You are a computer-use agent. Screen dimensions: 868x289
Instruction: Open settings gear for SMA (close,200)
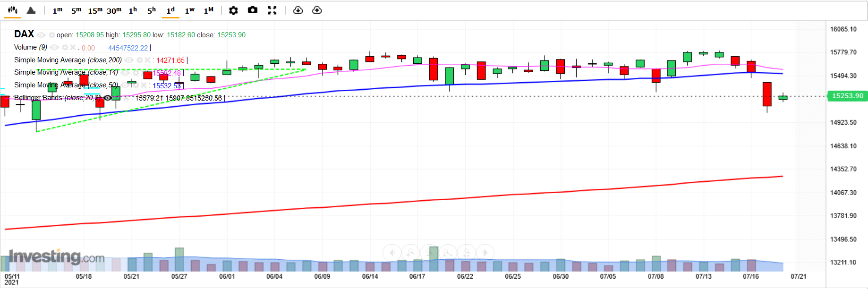click(139, 60)
